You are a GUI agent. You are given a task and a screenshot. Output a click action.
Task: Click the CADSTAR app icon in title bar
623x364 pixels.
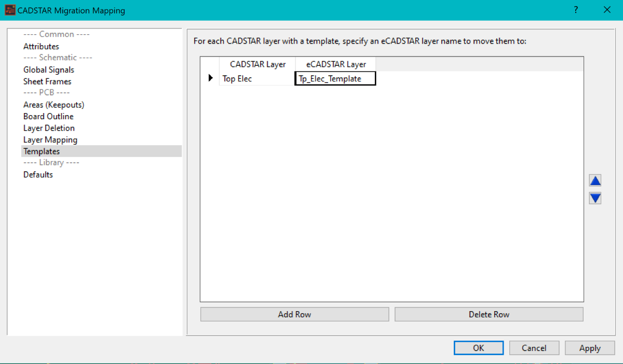pos(10,10)
